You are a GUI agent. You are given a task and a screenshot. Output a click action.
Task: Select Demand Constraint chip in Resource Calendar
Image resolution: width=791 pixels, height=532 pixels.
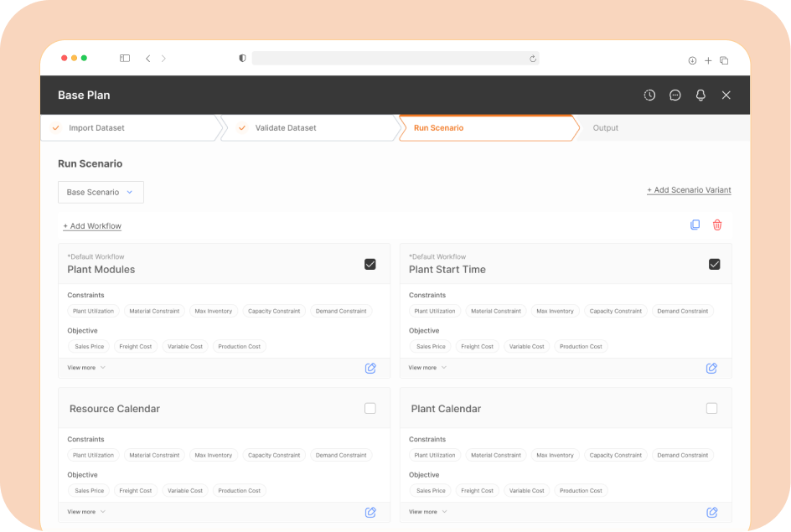pos(341,456)
